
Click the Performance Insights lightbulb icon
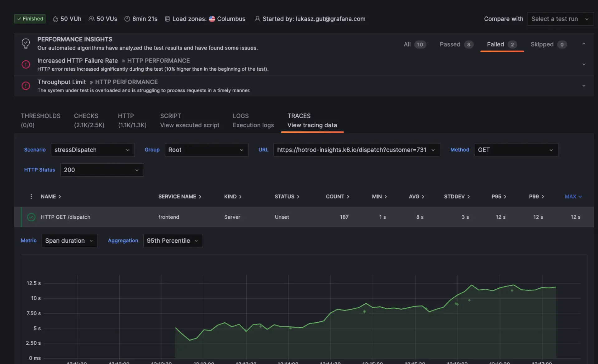tap(26, 43)
